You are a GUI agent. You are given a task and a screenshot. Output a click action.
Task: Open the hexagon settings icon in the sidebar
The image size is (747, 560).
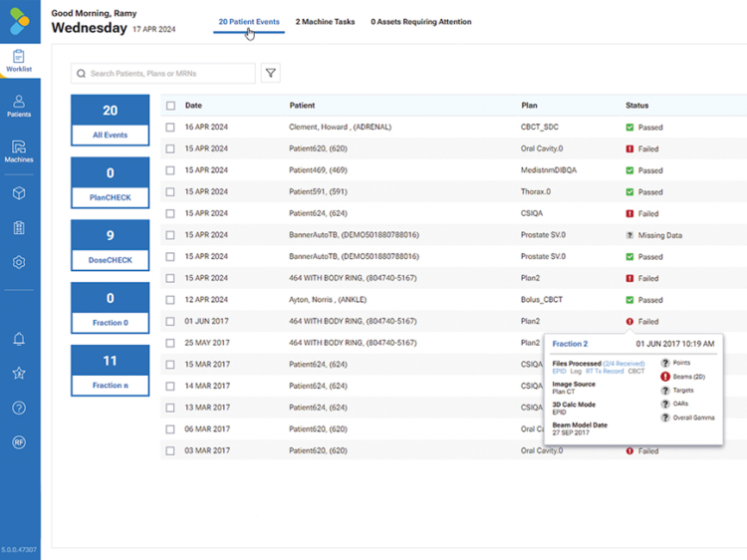(19, 262)
